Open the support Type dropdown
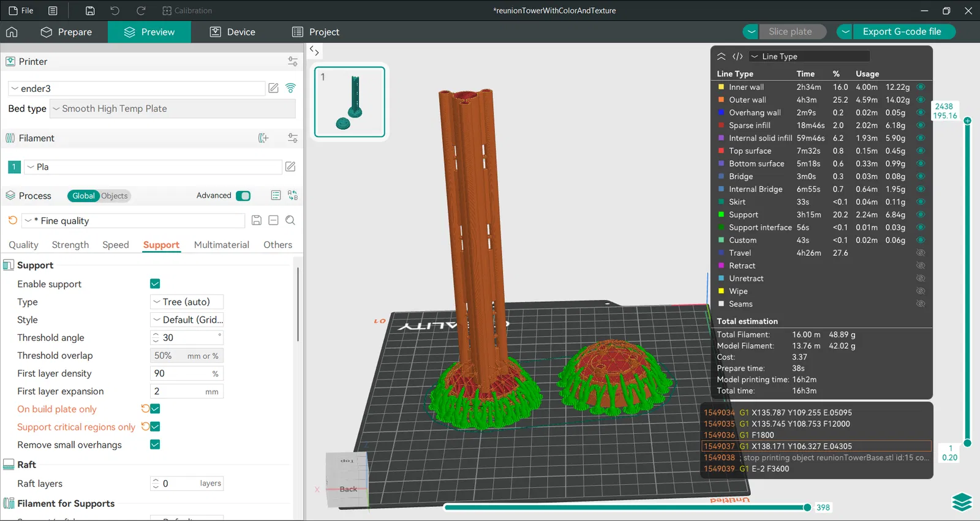This screenshot has width=980, height=521. pos(187,302)
